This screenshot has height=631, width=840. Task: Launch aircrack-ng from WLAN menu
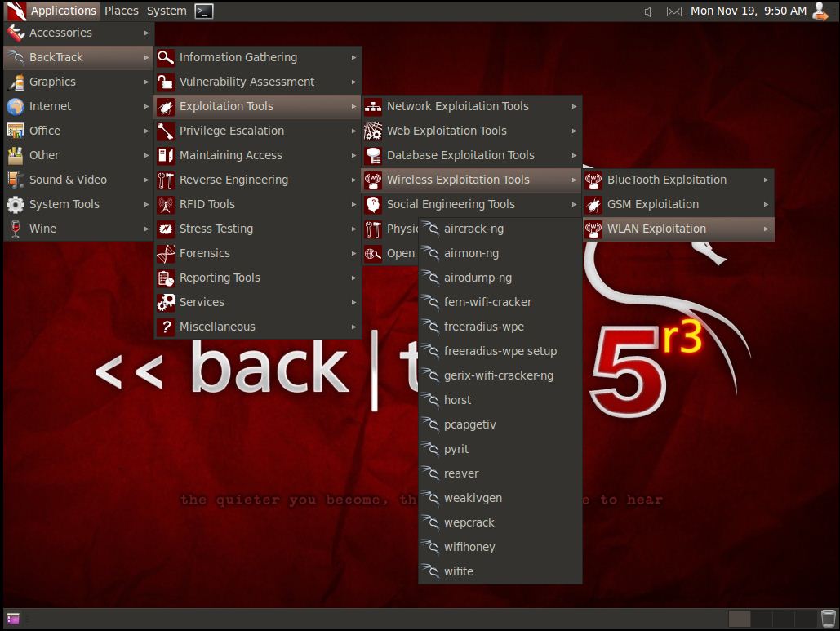click(x=500, y=229)
